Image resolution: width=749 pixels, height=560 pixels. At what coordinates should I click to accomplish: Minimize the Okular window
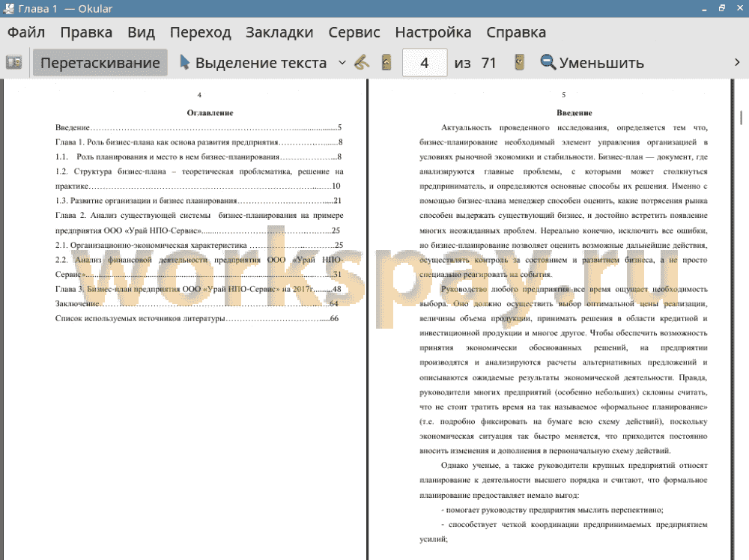pos(704,8)
